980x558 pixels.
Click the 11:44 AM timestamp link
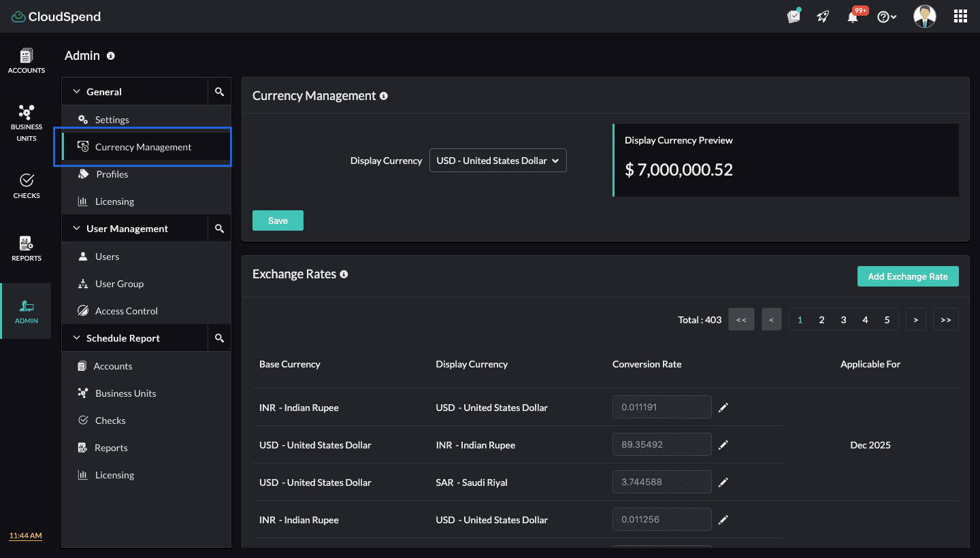click(x=25, y=536)
